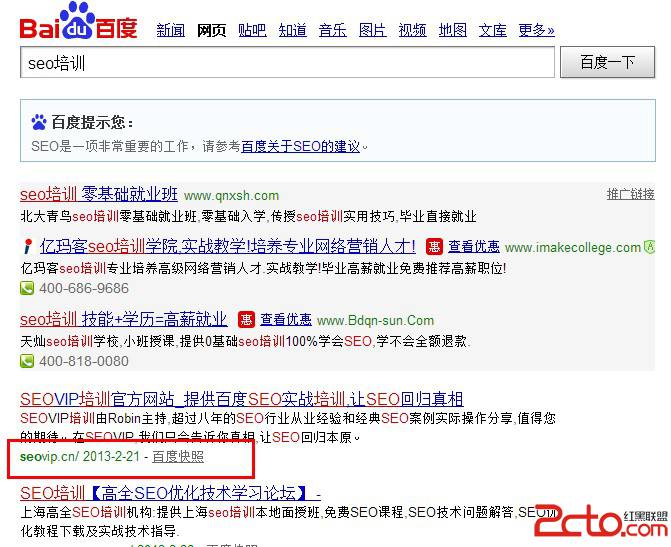671x547 pixels.
Task: Click seovip.cn/ 2013-2-21 URL text
Action: 80,456
